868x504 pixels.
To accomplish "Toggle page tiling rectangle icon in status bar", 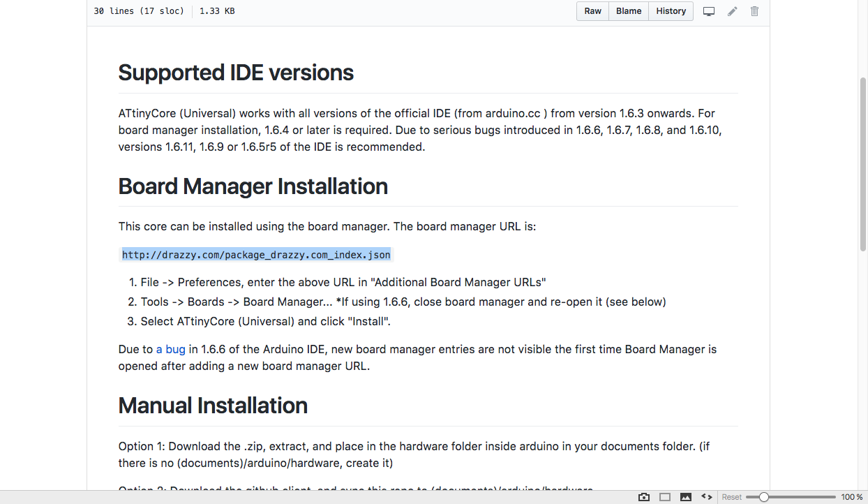I will [665, 497].
